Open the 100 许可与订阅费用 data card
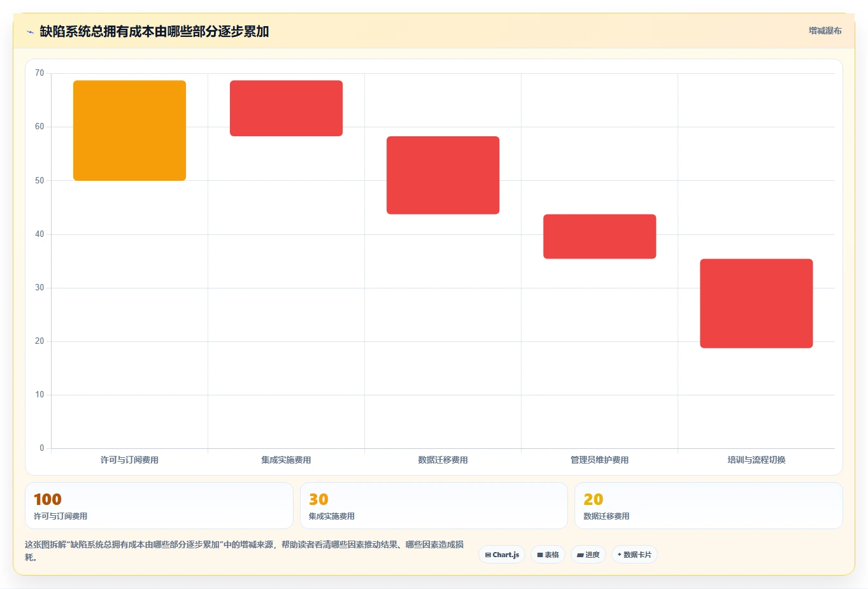 (159, 506)
